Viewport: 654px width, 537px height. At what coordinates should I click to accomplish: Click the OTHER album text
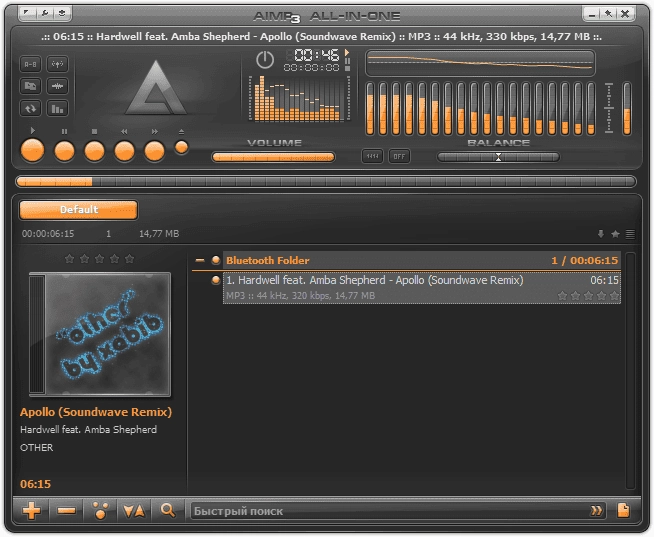pos(37,448)
